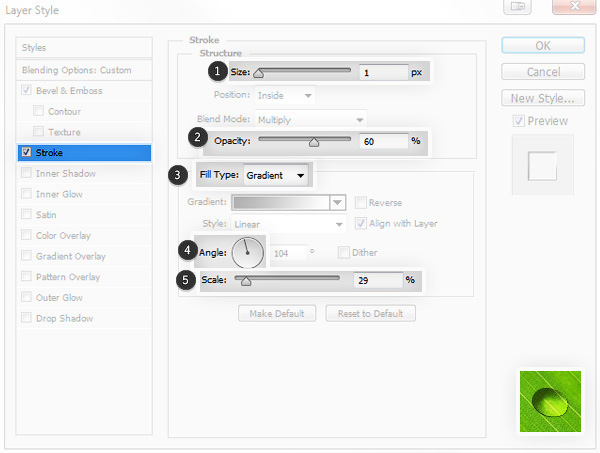This screenshot has width=600, height=453.
Task: Click the Angle value field showing 104
Action: (289, 253)
